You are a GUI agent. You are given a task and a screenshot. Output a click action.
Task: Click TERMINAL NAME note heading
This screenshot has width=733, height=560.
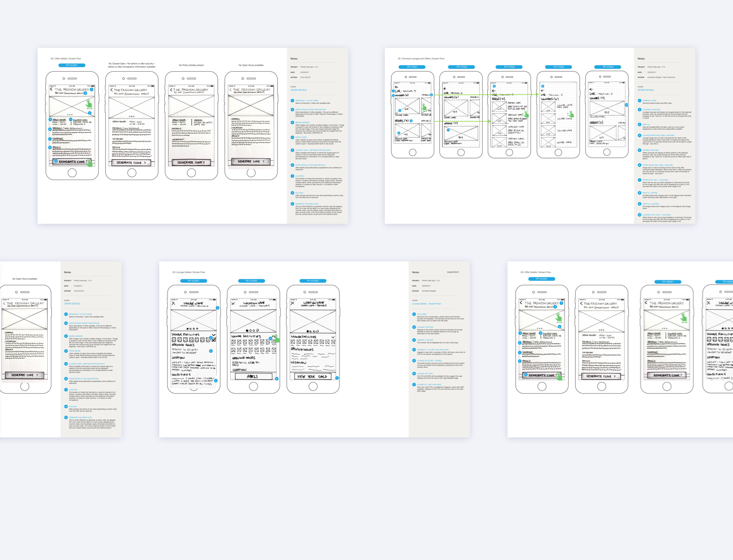(x=650, y=101)
